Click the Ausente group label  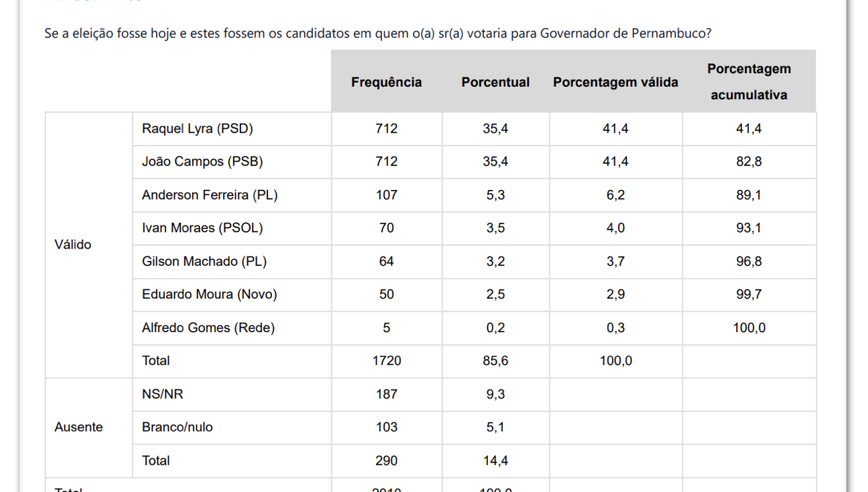(79, 427)
